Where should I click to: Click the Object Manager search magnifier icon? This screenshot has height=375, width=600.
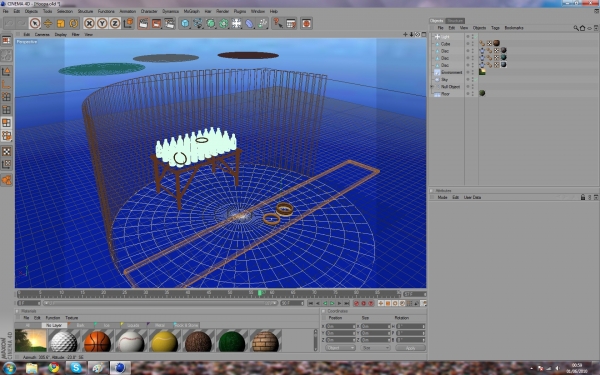point(576,28)
